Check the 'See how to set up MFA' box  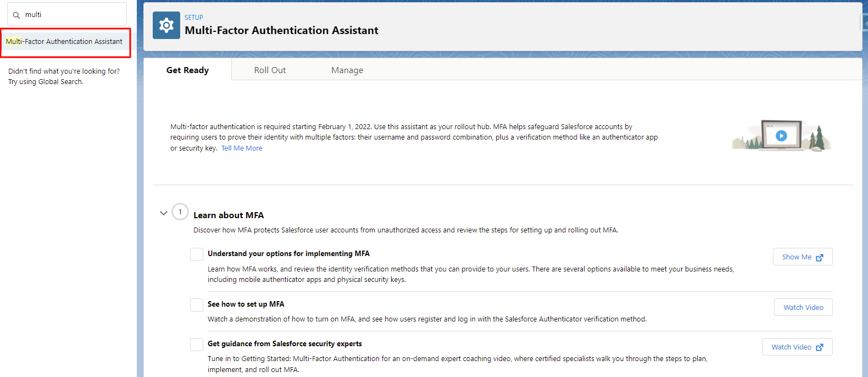click(197, 305)
